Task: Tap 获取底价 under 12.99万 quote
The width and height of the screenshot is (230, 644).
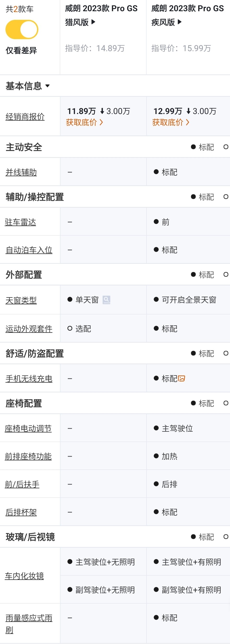Action: pyautogui.click(x=171, y=122)
